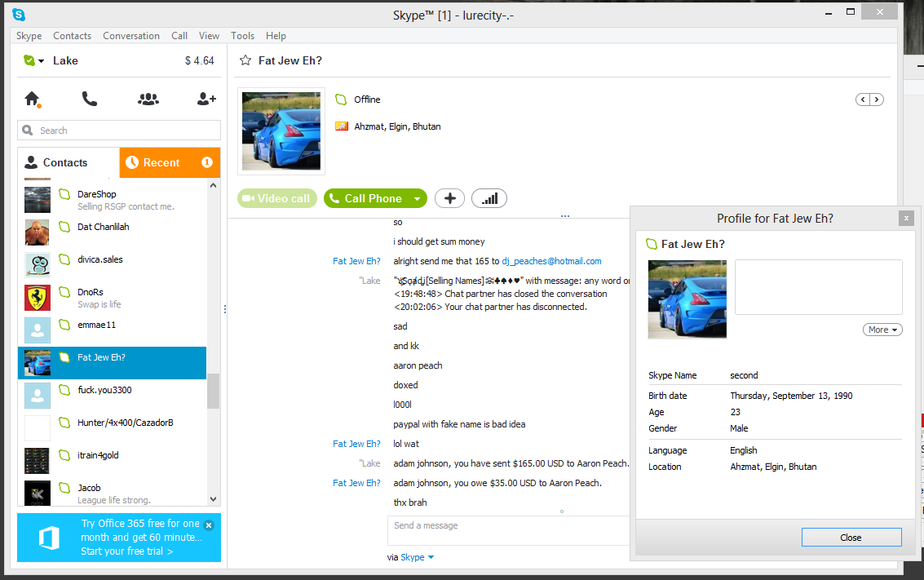Go to previous conversation arrow
This screenshot has width=924, height=580.
pyautogui.click(x=863, y=100)
